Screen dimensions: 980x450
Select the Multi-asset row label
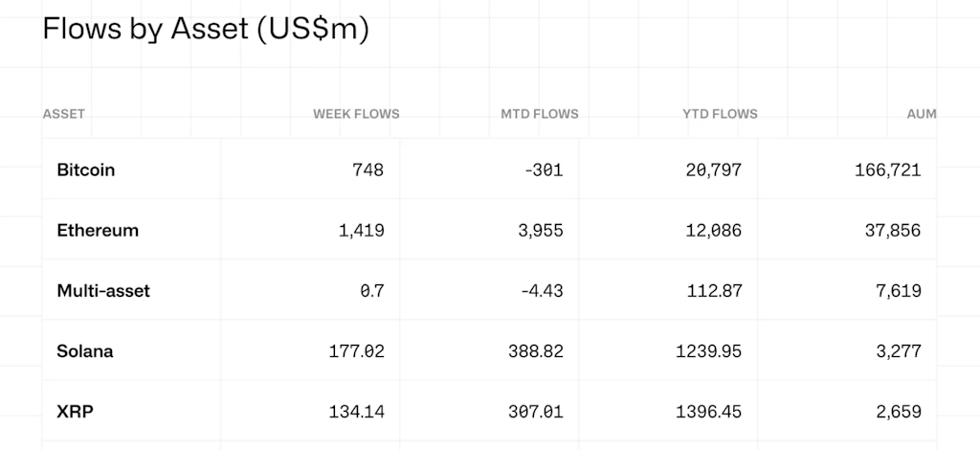(x=103, y=291)
